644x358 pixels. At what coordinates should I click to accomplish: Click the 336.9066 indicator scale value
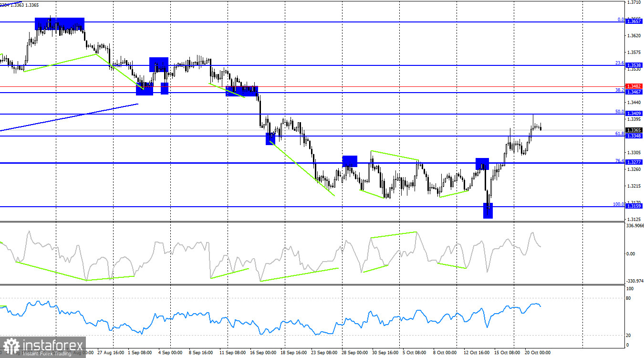coord(634,226)
